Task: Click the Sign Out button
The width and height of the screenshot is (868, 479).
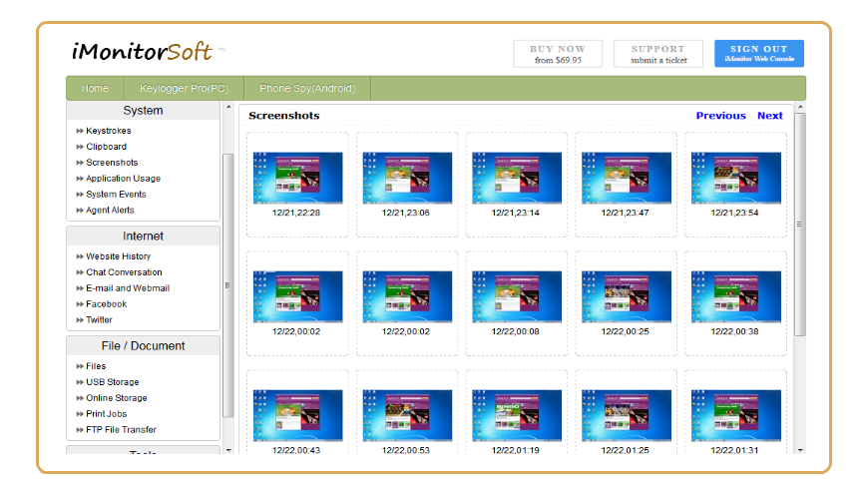Action: [x=759, y=54]
